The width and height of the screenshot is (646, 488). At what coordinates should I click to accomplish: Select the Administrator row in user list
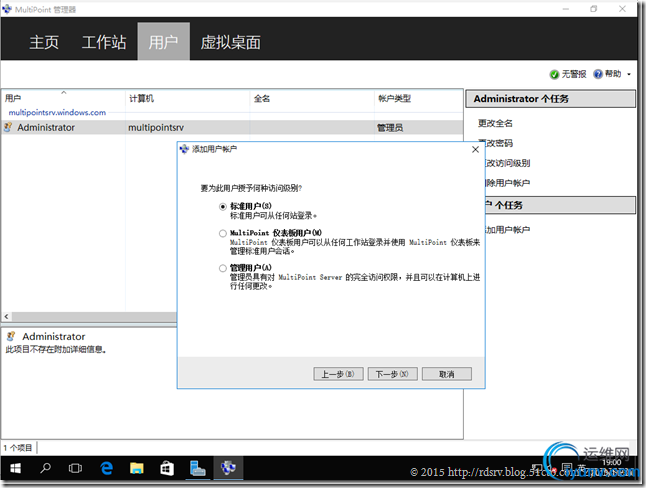[232, 127]
